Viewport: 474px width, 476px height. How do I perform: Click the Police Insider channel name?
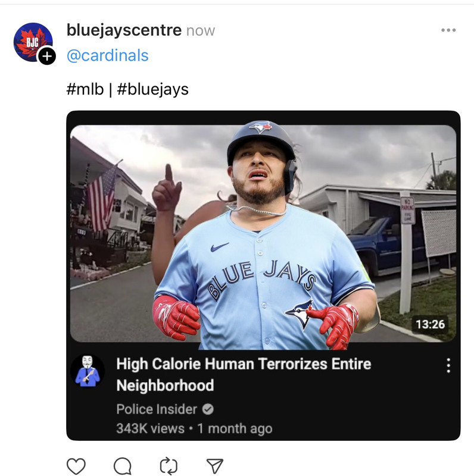pyautogui.click(x=157, y=409)
